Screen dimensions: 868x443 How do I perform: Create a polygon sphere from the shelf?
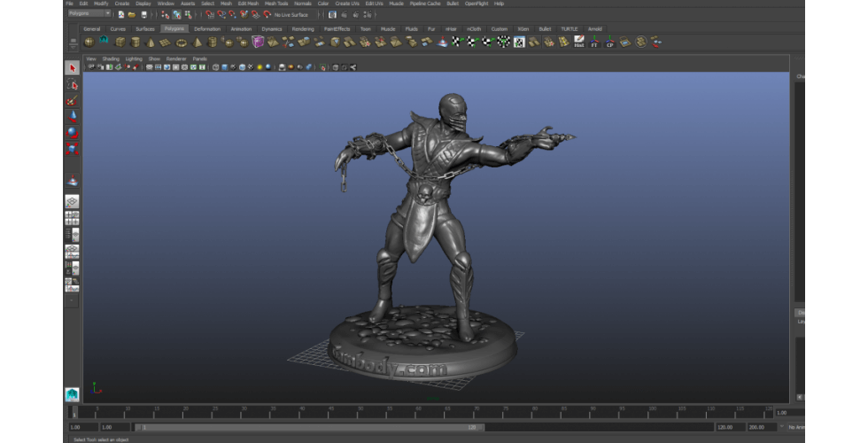tap(89, 42)
